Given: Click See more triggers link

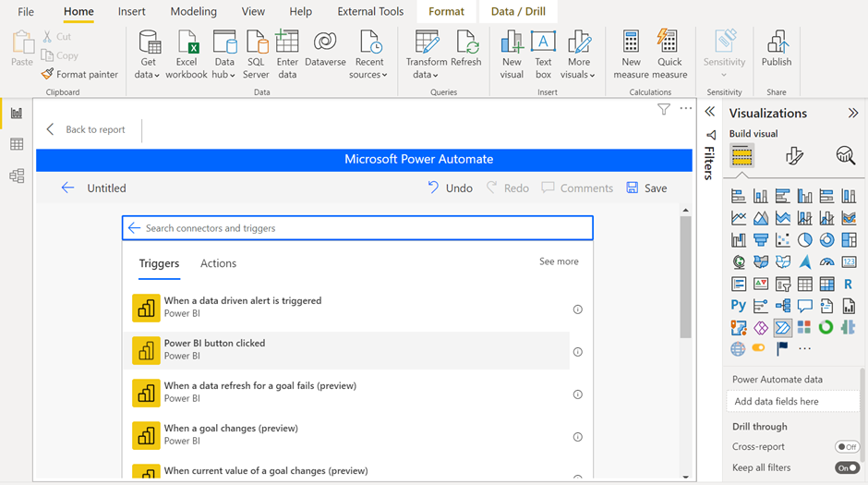Looking at the screenshot, I should [559, 261].
